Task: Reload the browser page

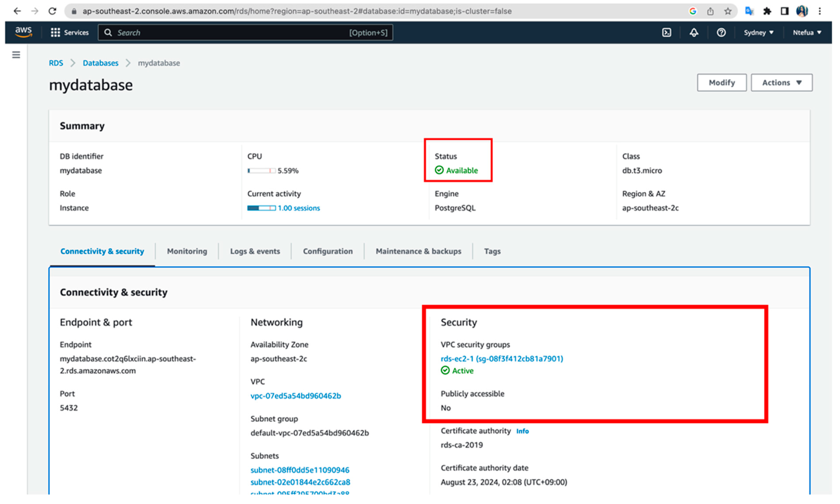Action: (x=52, y=11)
